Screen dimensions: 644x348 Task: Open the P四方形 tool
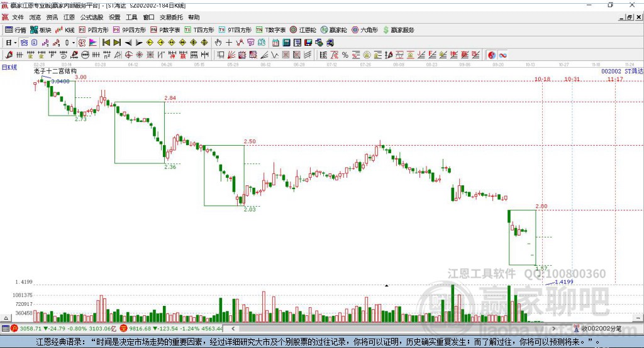click(x=94, y=30)
